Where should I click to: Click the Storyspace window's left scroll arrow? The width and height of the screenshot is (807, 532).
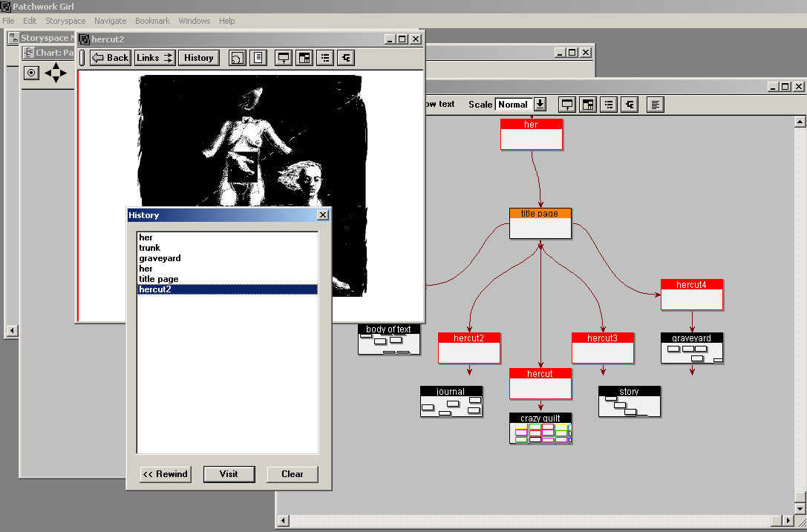(x=13, y=331)
